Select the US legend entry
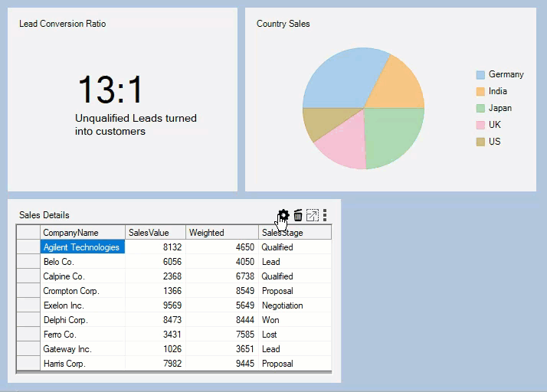This screenshot has height=392, width=547. pos(494,142)
